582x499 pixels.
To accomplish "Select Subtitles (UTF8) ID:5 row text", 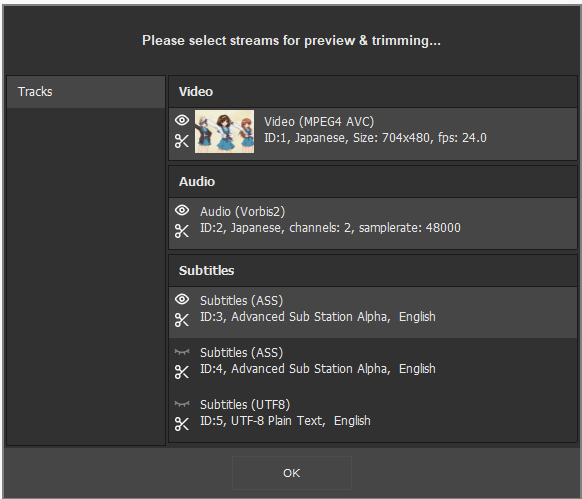I will pyautogui.click(x=285, y=413).
